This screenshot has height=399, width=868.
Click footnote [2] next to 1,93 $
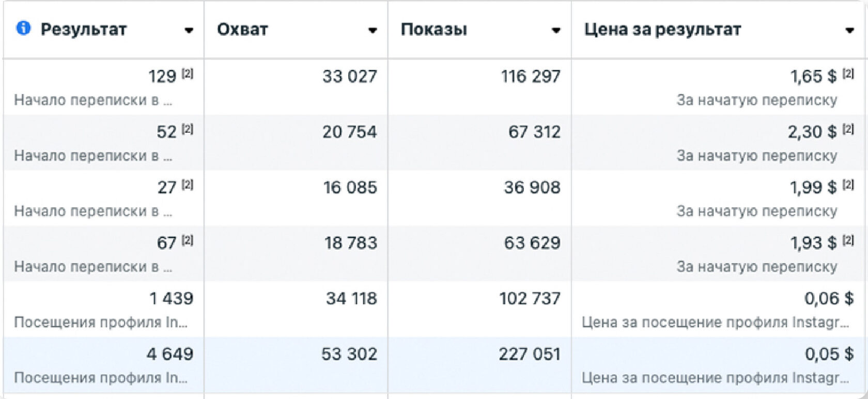coord(848,240)
